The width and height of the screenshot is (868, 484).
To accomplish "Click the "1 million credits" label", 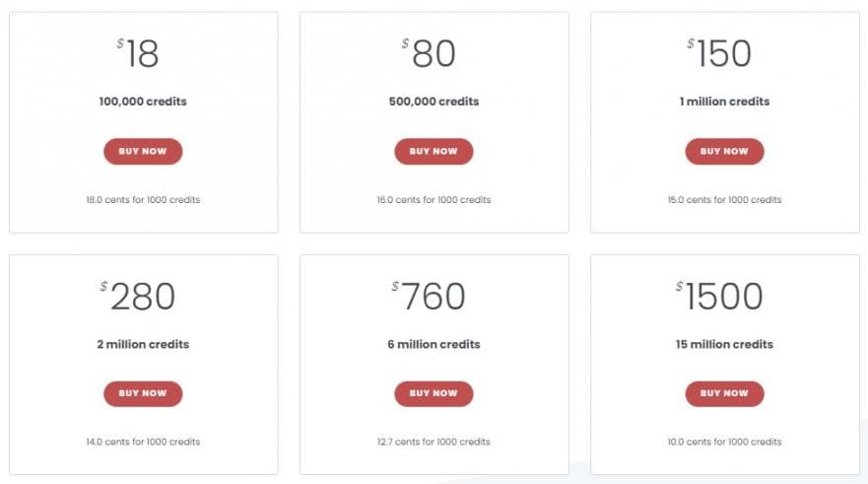I will click(x=724, y=102).
